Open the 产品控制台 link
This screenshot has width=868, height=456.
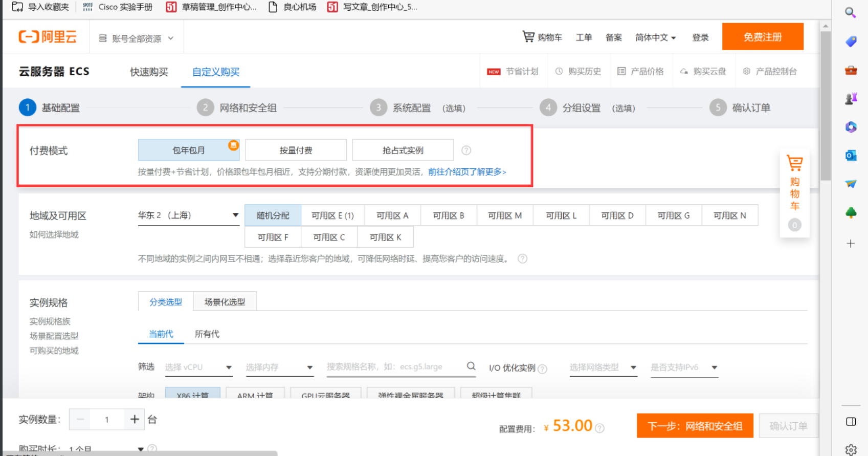770,72
